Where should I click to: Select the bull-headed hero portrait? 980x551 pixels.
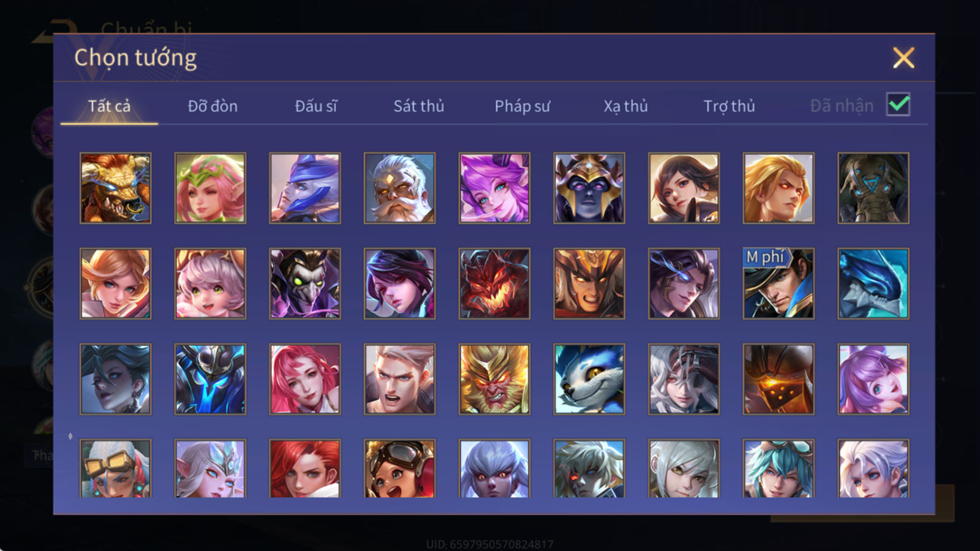[115, 188]
